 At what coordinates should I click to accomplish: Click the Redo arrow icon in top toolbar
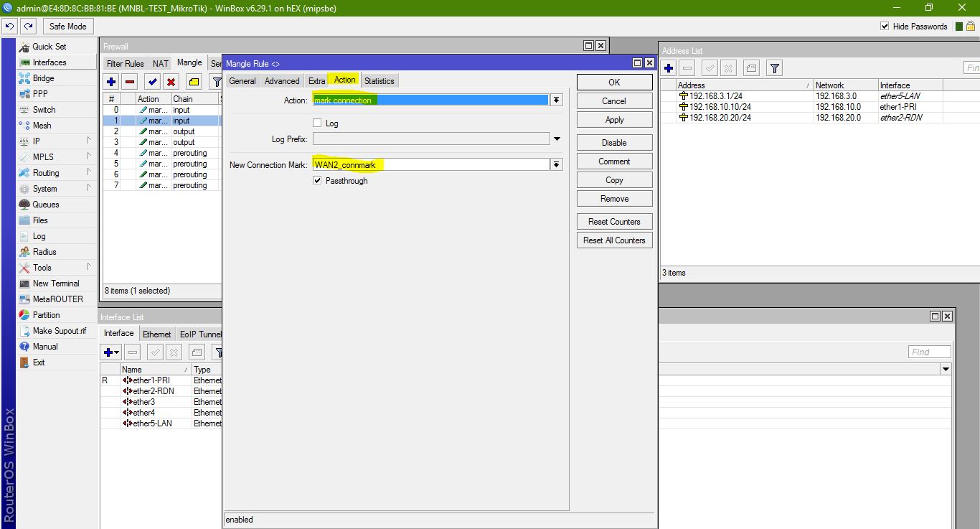pyautogui.click(x=28, y=26)
